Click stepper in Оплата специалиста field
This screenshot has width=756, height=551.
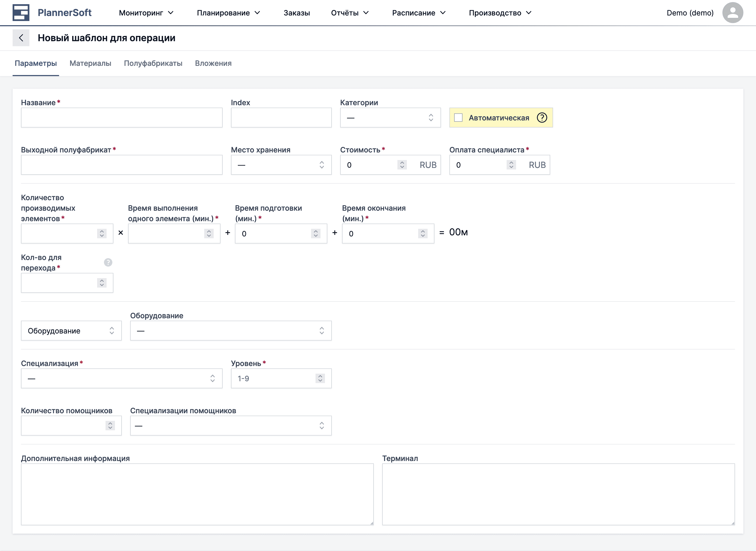point(511,165)
